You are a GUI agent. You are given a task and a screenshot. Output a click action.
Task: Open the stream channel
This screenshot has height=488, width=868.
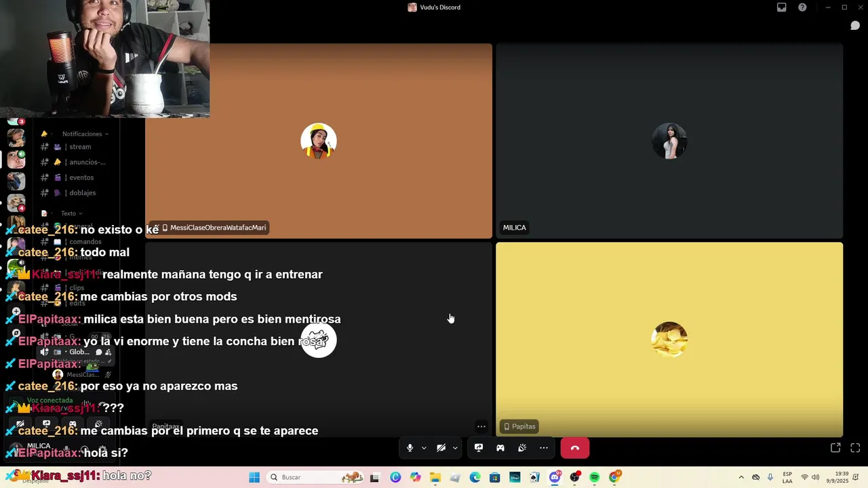pyautogui.click(x=75, y=147)
